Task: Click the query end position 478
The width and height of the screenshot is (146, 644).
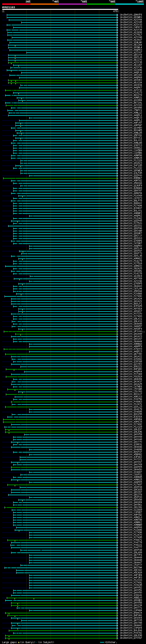Action: pyautogui.click(x=115, y=11)
